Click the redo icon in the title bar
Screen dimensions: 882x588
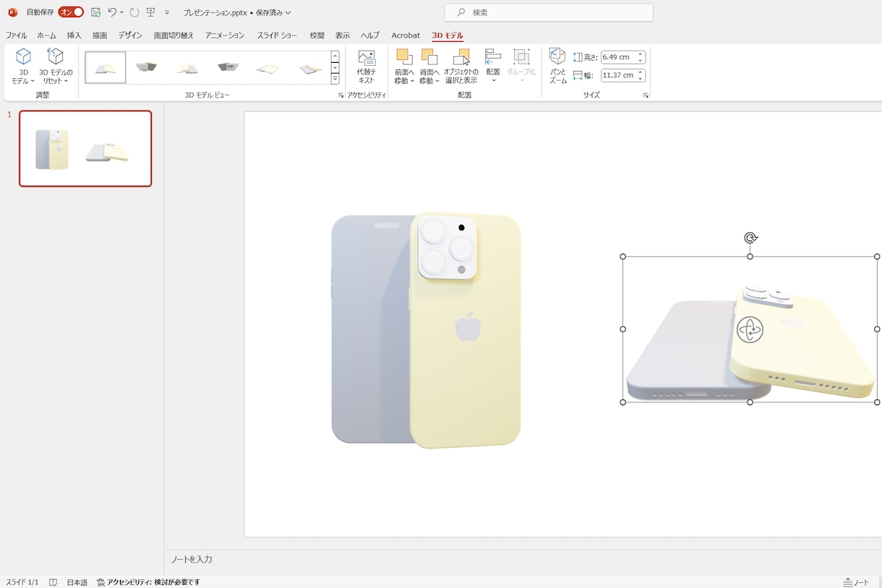(134, 12)
